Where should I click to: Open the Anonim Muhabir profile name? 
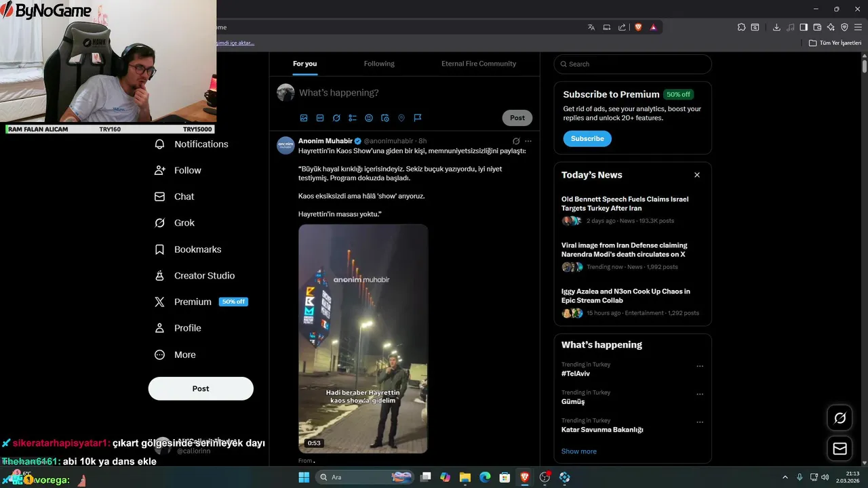tap(325, 141)
